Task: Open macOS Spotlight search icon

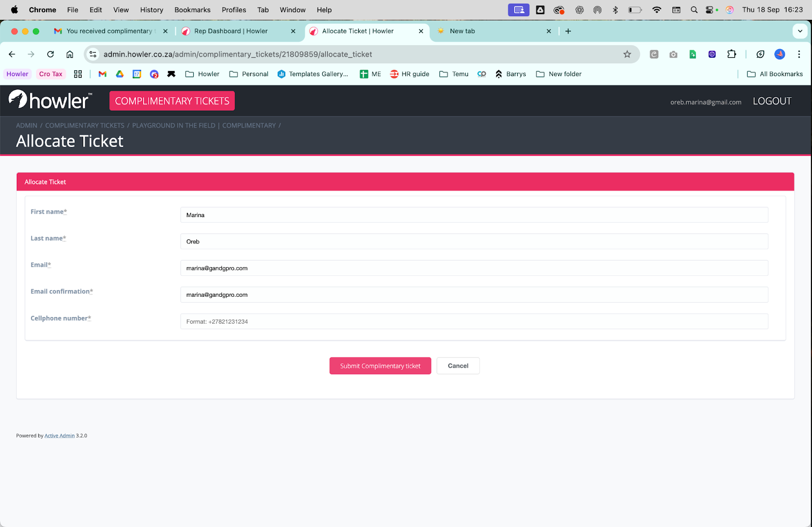Action: (694, 10)
